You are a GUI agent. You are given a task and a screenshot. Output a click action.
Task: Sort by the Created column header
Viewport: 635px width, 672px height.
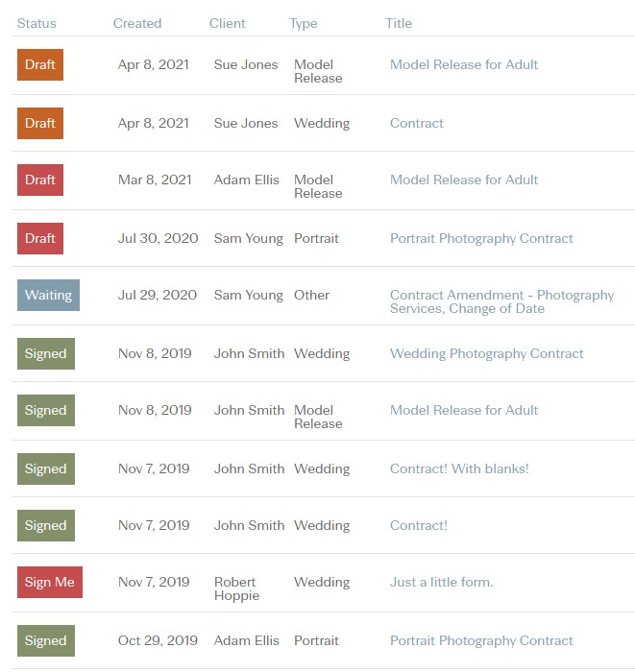137,23
